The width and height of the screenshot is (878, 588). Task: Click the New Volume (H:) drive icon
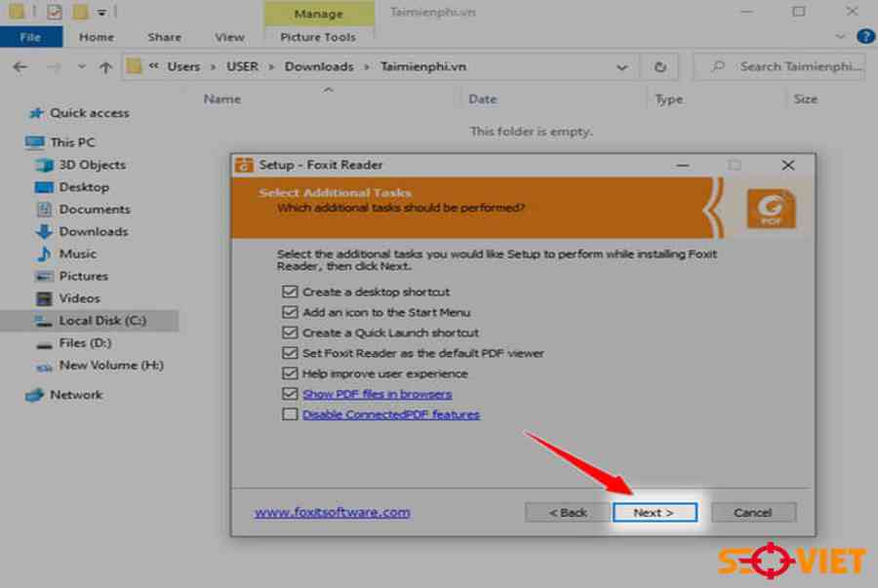pyautogui.click(x=44, y=367)
